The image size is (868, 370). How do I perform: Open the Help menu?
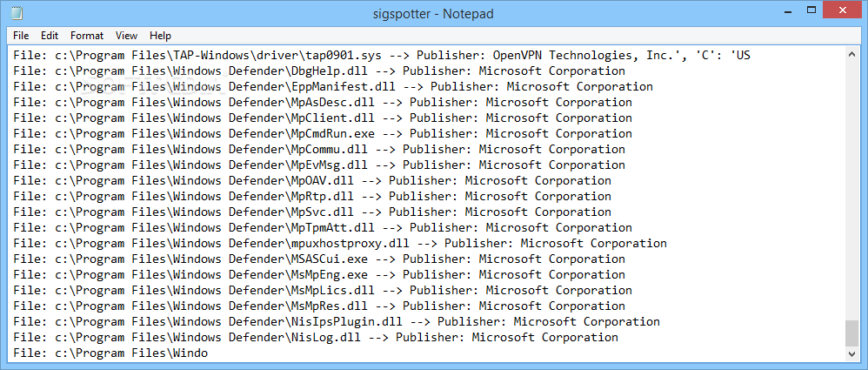160,36
